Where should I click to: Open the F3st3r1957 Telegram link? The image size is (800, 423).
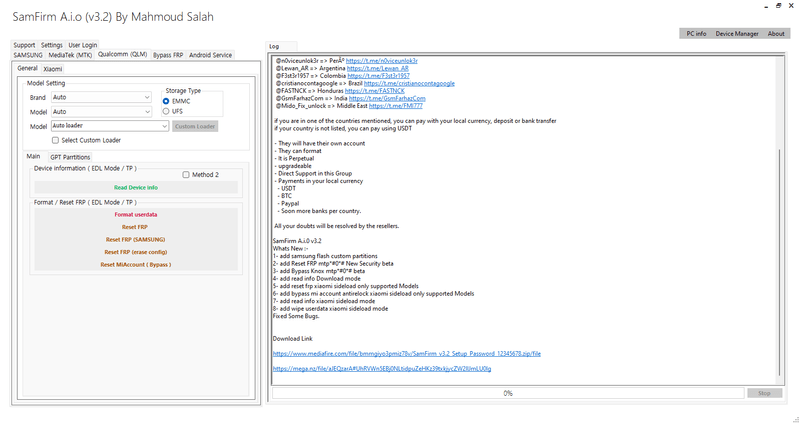click(379, 76)
